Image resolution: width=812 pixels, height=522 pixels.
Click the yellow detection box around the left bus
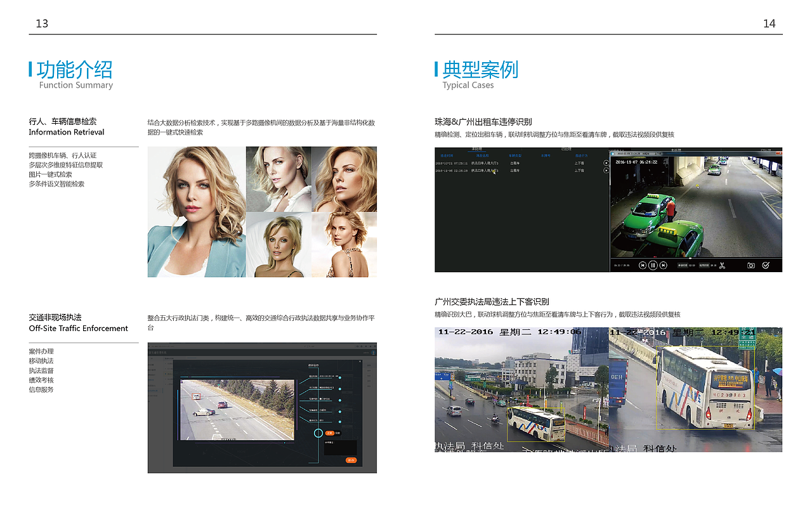coord(536,424)
